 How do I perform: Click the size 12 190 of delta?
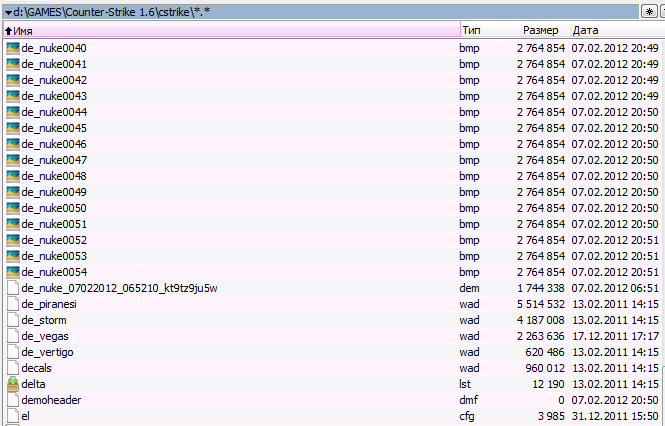click(548, 384)
